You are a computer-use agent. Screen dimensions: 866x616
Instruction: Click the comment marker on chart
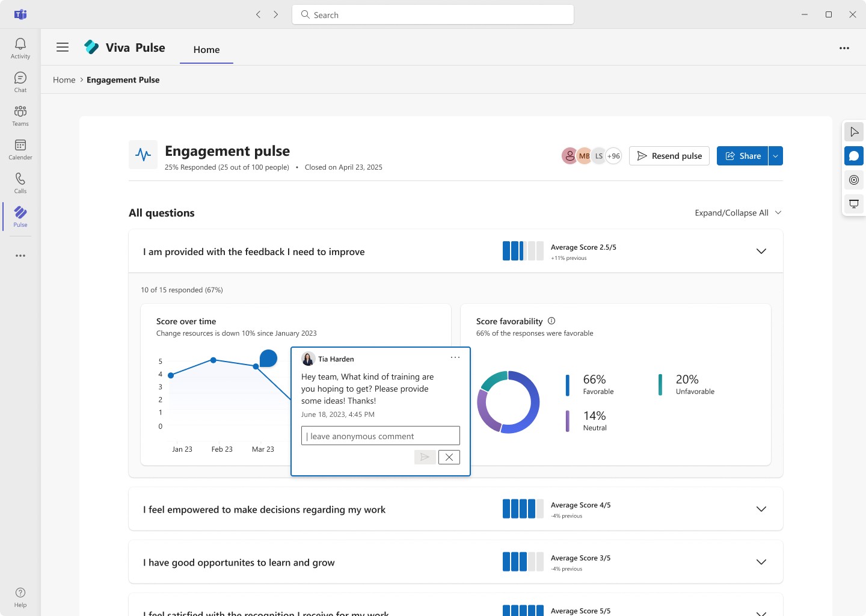(268, 359)
